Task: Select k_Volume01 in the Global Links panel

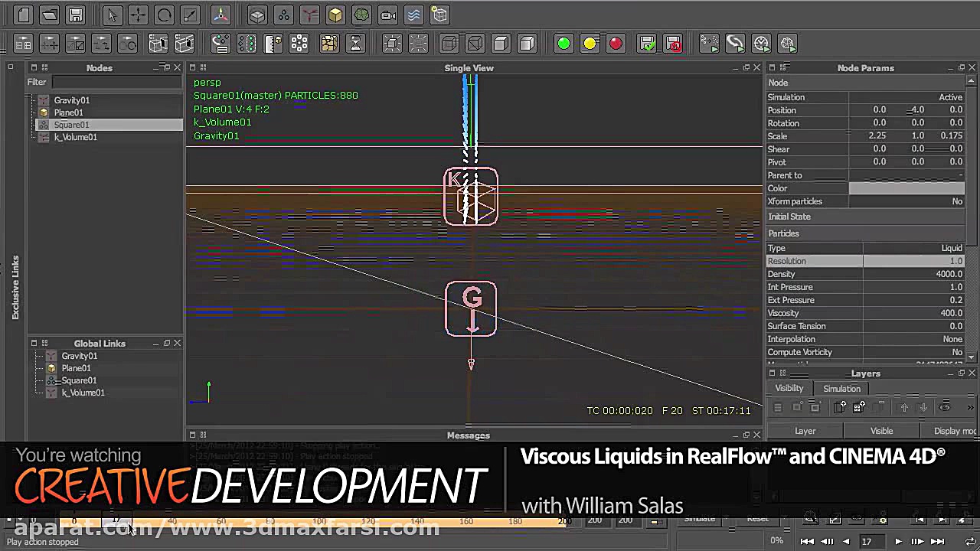Action: pyautogui.click(x=83, y=393)
